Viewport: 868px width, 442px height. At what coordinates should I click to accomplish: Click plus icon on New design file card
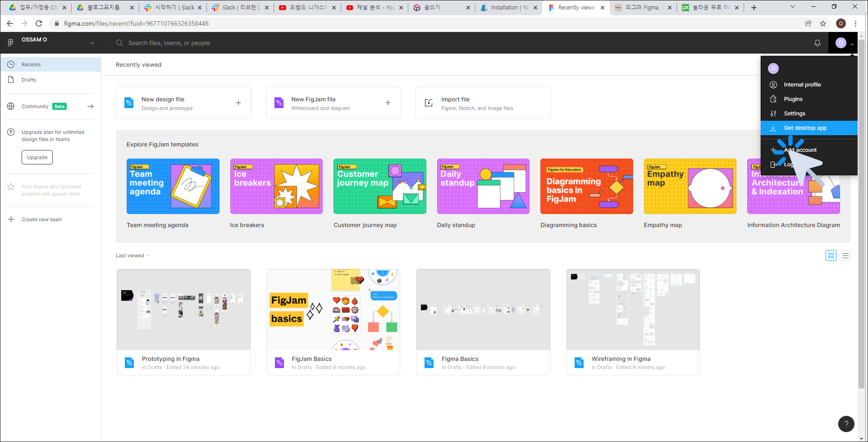pos(238,103)
